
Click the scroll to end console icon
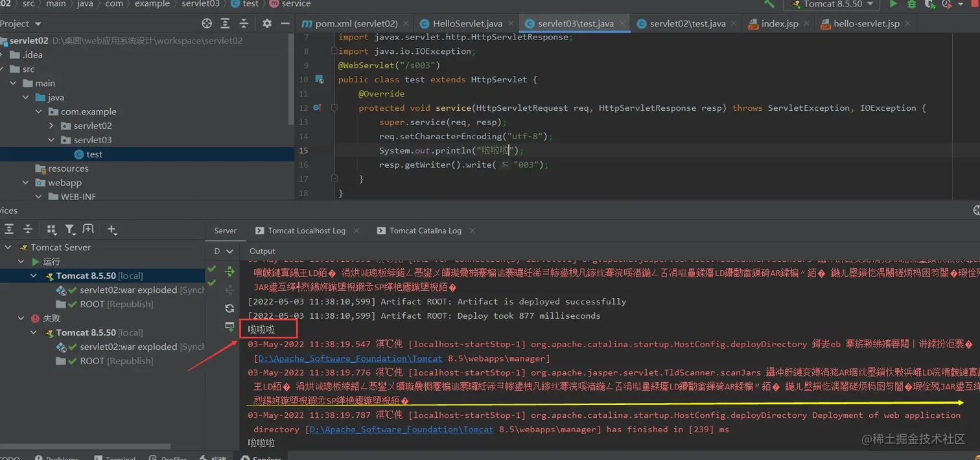tap(229, 326)
